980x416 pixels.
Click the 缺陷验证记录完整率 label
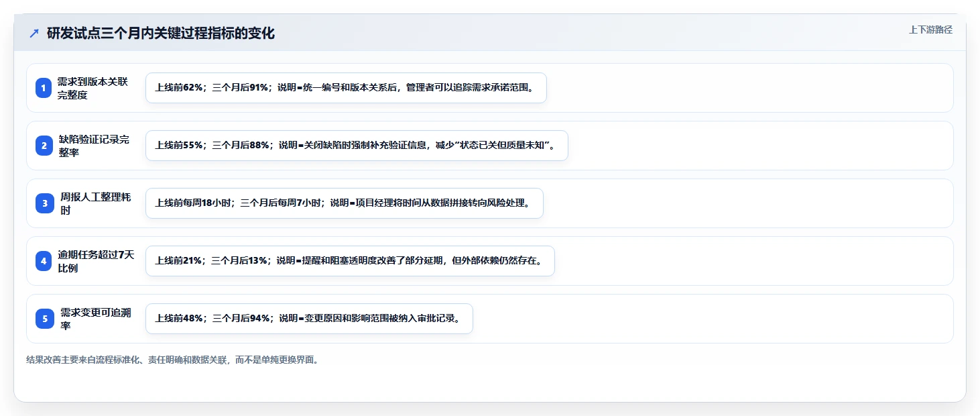(x=94, y=146)
